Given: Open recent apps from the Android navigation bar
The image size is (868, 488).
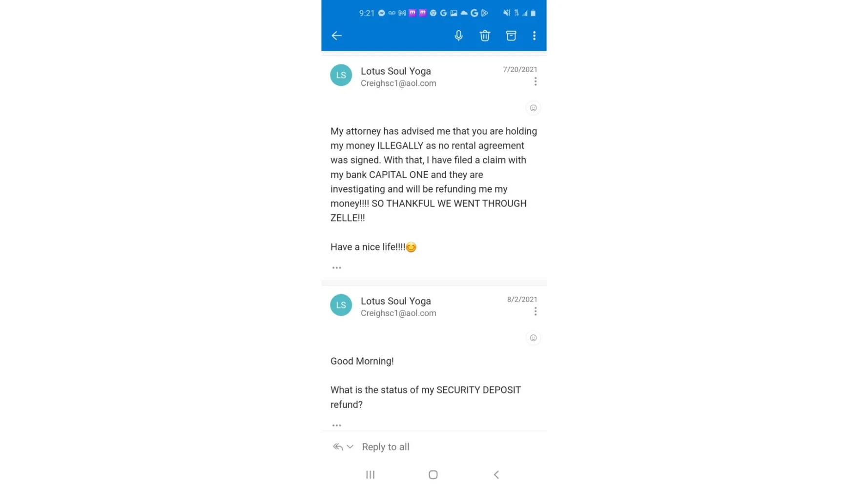Looking at the screenshot, I should (x=371, y=474).
